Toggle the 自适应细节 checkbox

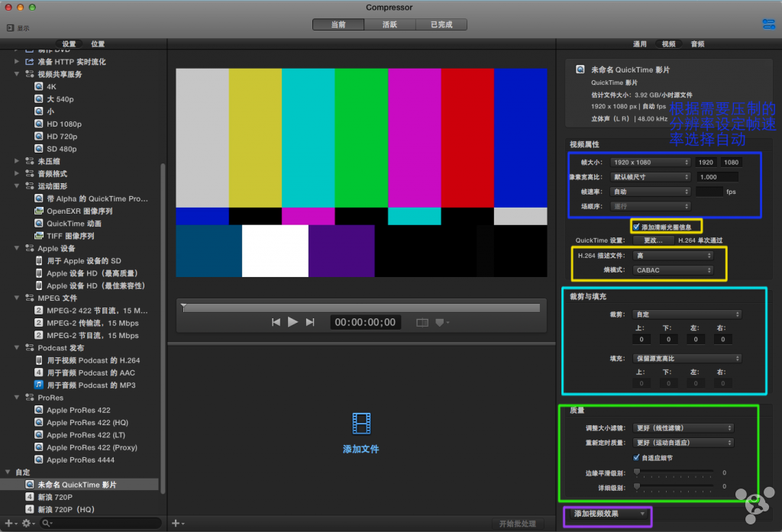point(636,457)
